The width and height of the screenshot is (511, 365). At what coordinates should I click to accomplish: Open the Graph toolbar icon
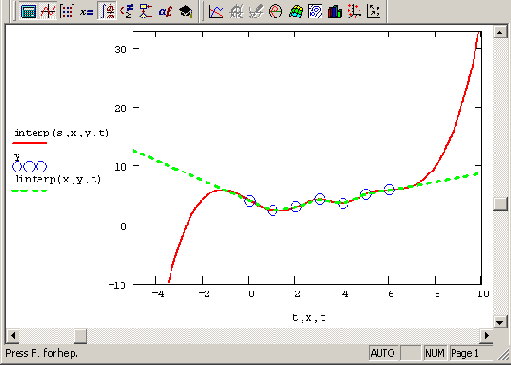point(48,12)
